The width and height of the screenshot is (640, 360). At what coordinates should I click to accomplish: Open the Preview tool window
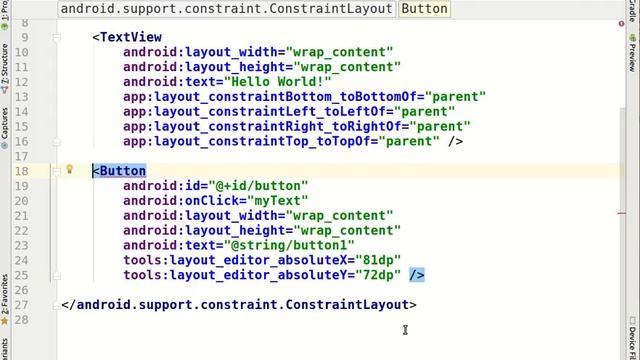coord(632,53)
